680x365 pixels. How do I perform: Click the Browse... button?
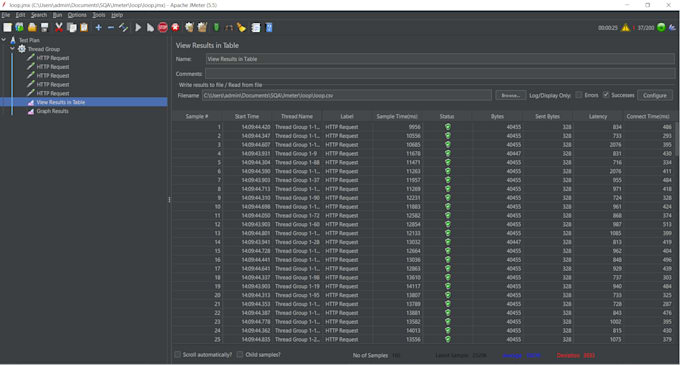pyautogui.click(x=510, y=95)
